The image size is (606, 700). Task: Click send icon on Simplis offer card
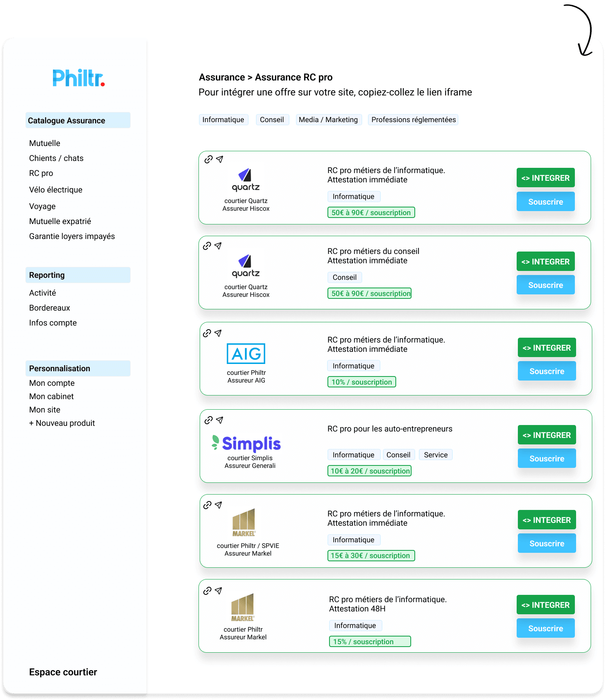click(x=220, y=420)
